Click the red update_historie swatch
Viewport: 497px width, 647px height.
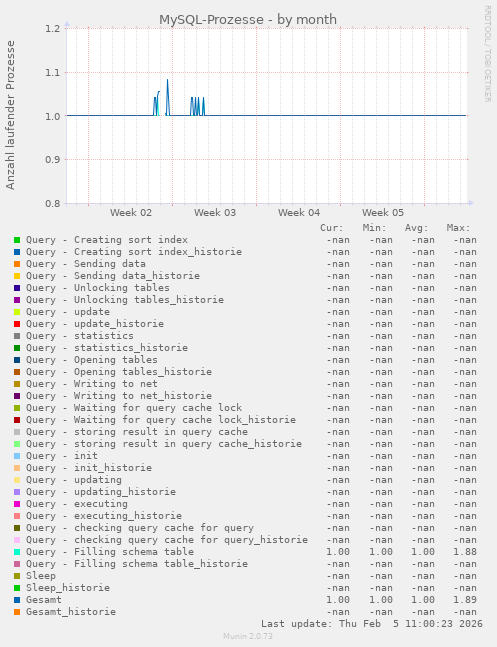click(x=17, y=324)
